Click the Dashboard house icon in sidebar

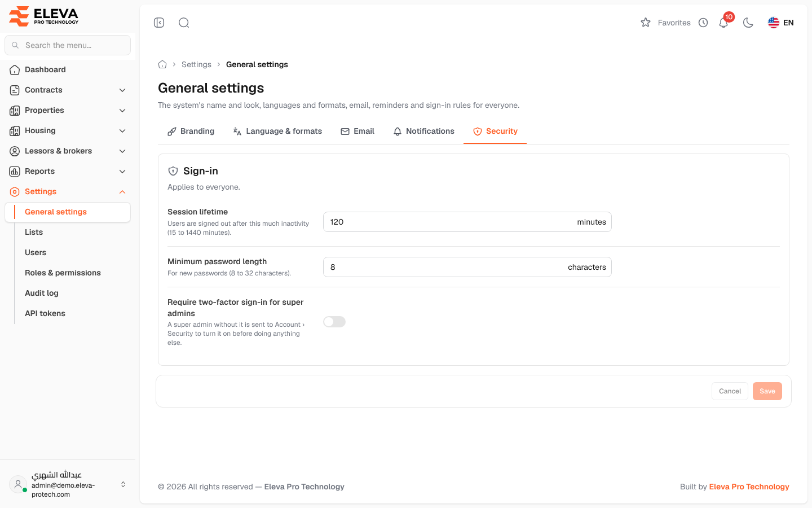15,70
